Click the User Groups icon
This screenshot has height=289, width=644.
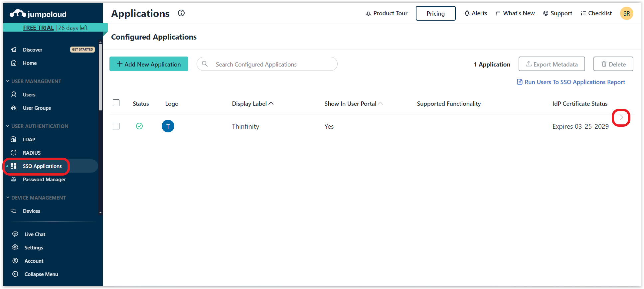pyautogui.click(x=14, y=108)
